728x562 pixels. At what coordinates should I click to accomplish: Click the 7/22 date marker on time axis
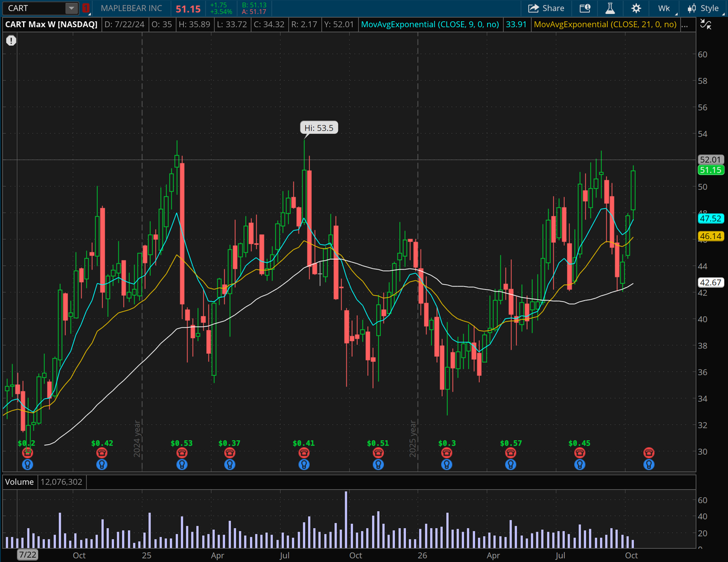tap(26, 555)
